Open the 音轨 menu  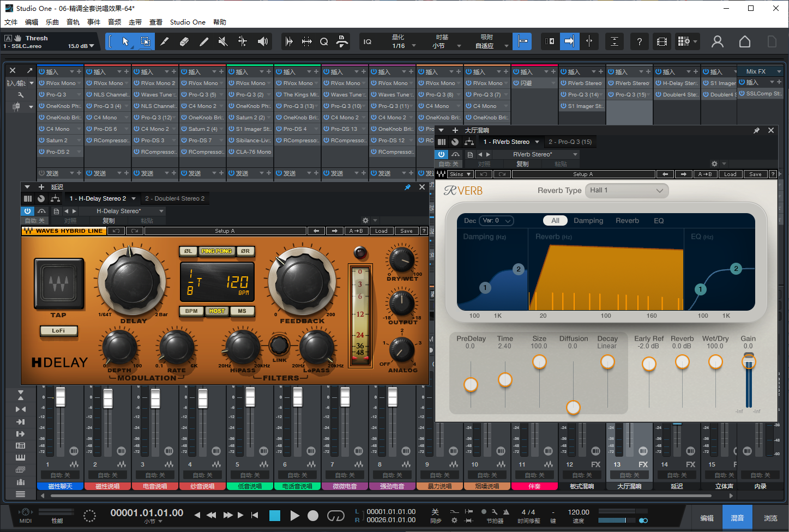tap(73, 22)
